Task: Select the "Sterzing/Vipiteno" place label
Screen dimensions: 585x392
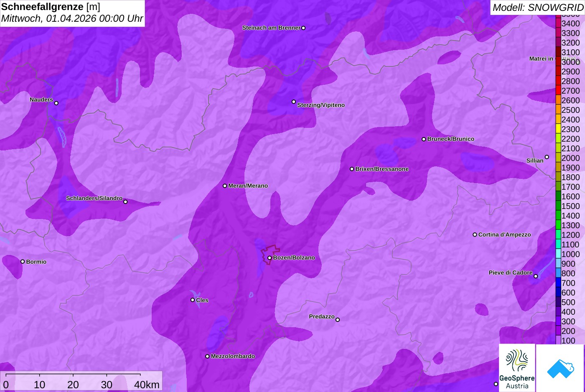Action: pos(321,105)
